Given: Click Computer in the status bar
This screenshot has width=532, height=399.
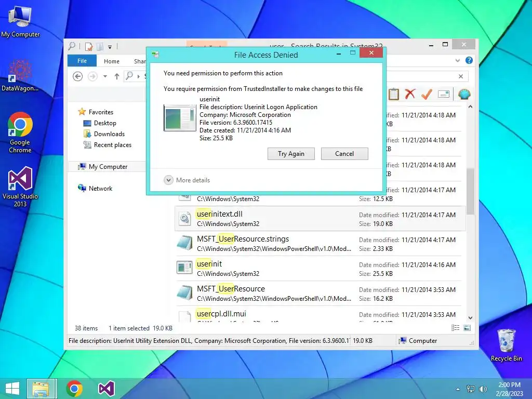Looking at the screenshot, I should tap(418, 341).
